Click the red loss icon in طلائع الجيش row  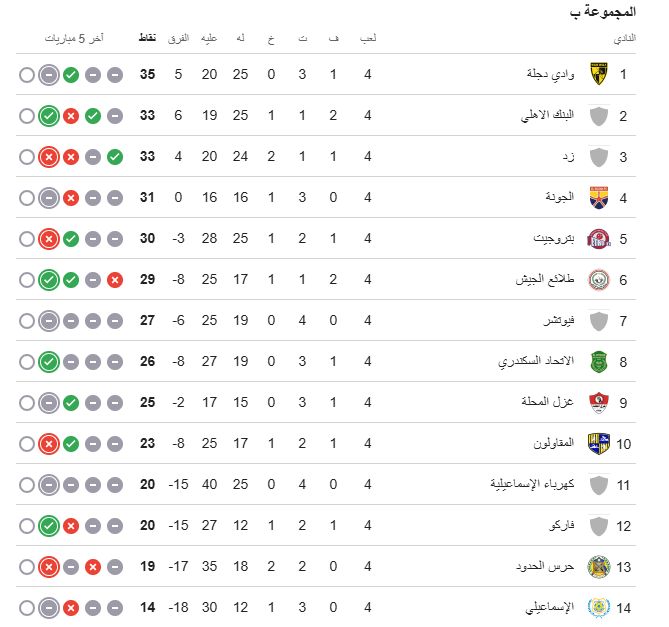[x=115, y=280]
